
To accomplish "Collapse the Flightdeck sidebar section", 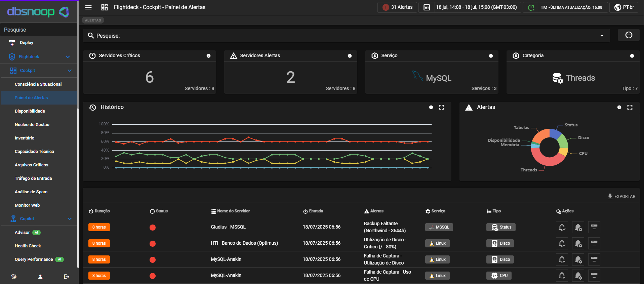I will [68, 57].
